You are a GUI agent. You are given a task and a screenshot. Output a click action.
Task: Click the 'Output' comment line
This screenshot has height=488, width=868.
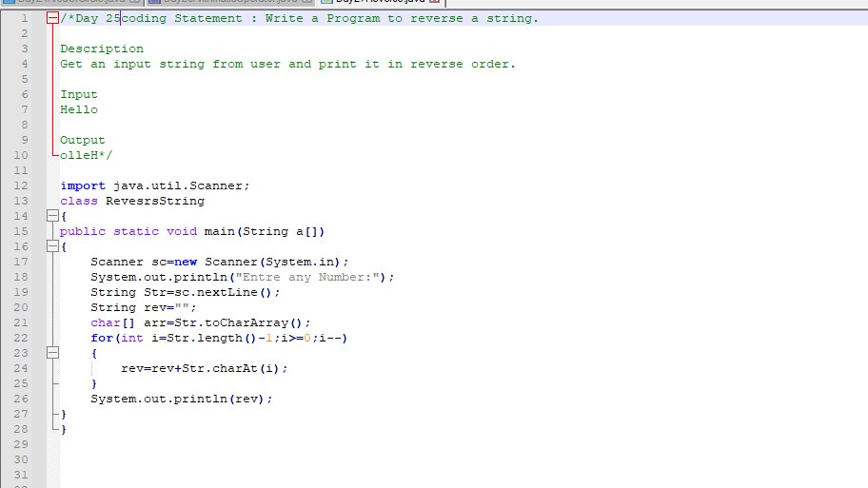[83, 140]
